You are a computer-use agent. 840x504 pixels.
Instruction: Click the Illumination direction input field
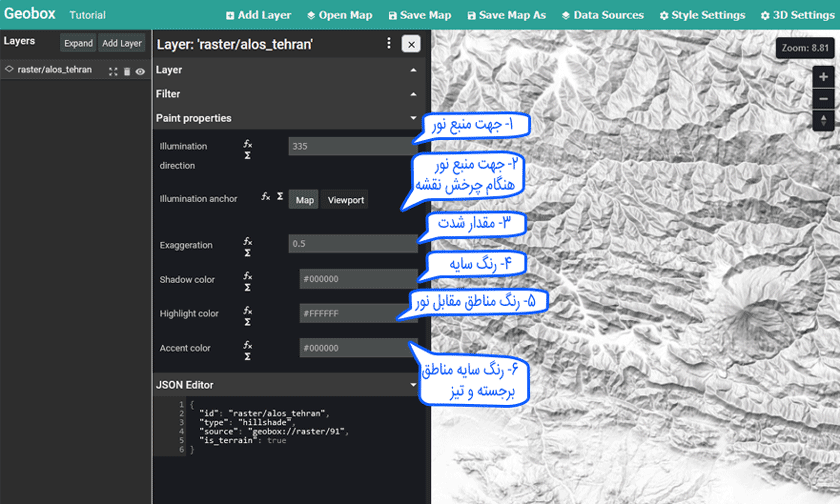351,146
